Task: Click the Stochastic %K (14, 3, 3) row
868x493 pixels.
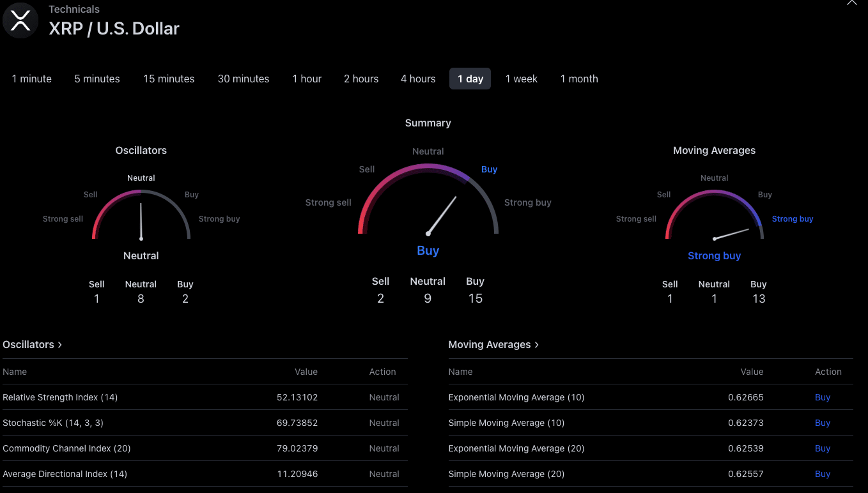Action: (205, 423)
